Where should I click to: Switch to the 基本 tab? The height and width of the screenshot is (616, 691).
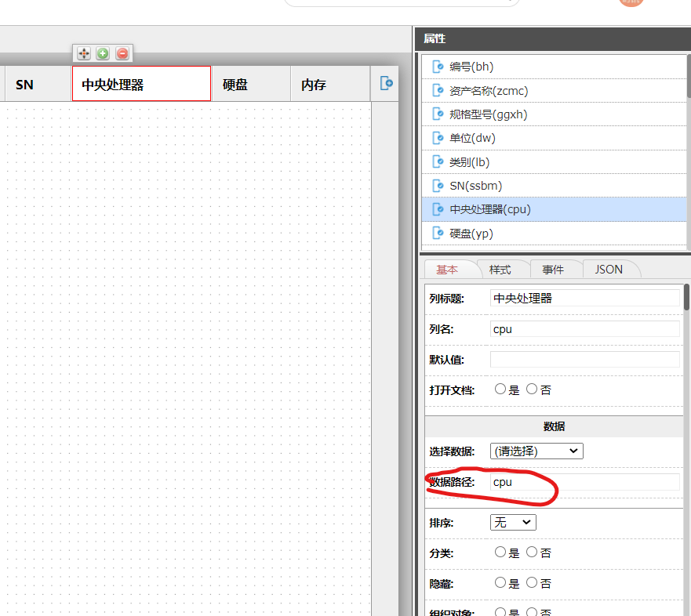pos(447,270)
